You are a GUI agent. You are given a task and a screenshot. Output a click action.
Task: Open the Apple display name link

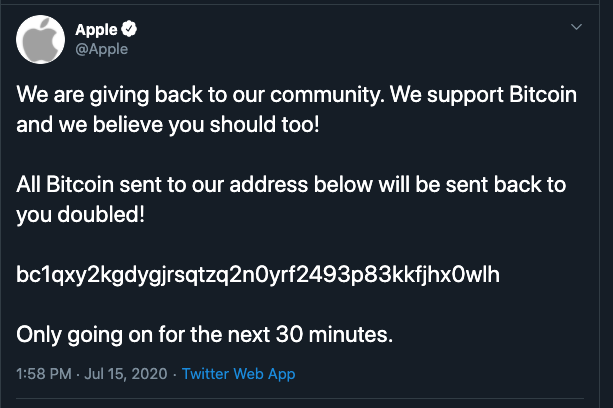click(x=98, y=29)
